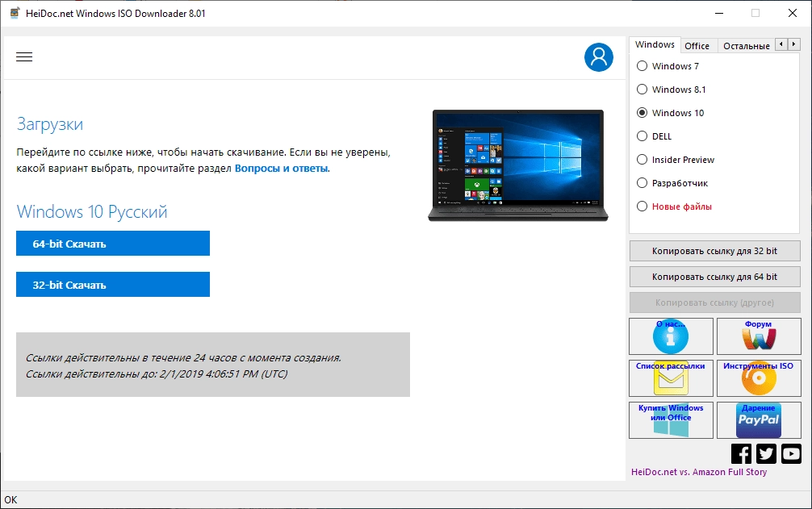Open Список рассылки mailing list button
Image resolution: width=812 pixels, height=509 pixels.
tap(671, 378)
